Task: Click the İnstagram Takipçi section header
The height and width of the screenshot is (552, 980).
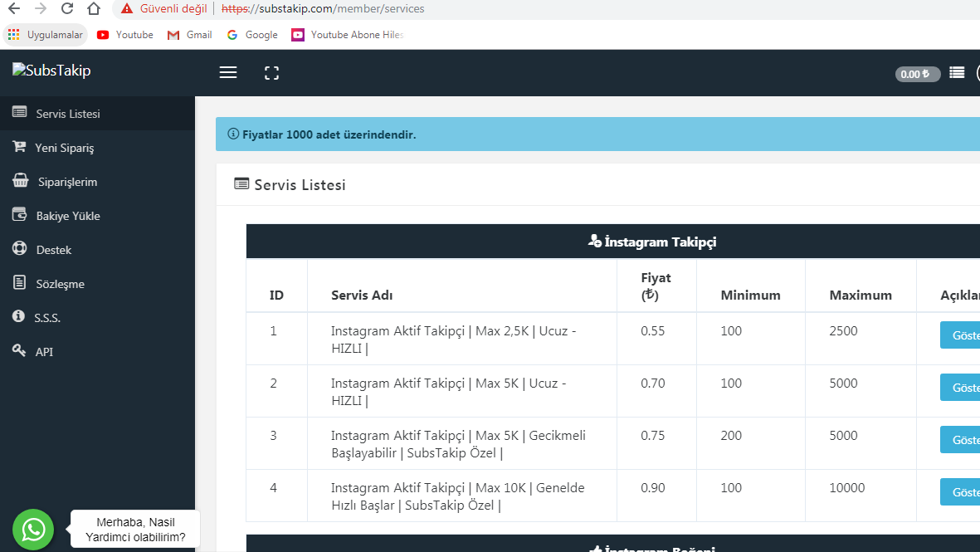Action: pos(613,242)
